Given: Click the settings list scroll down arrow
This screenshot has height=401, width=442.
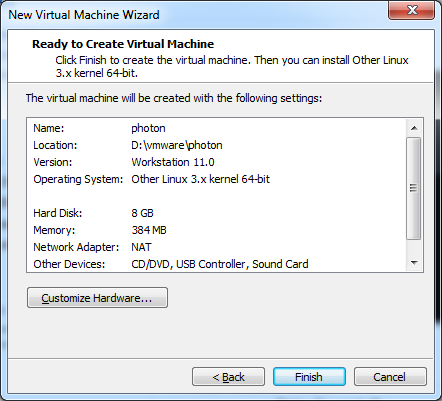Looking at the screenshot, I should pos(414,263).
